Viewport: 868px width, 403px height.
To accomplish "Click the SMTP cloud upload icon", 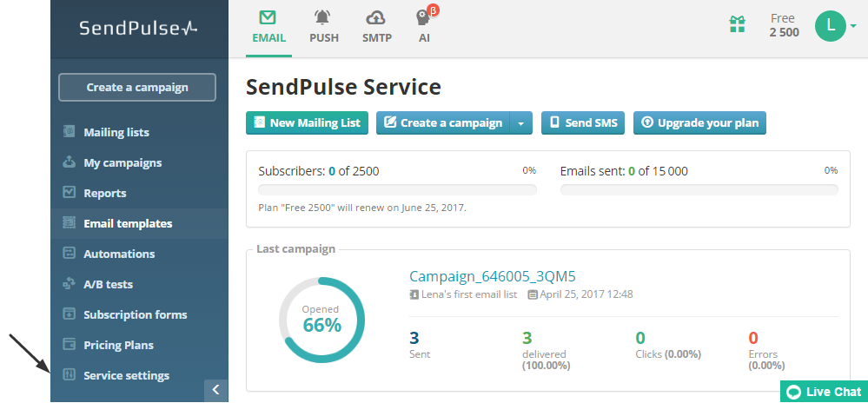I will (x=376, y=18).
